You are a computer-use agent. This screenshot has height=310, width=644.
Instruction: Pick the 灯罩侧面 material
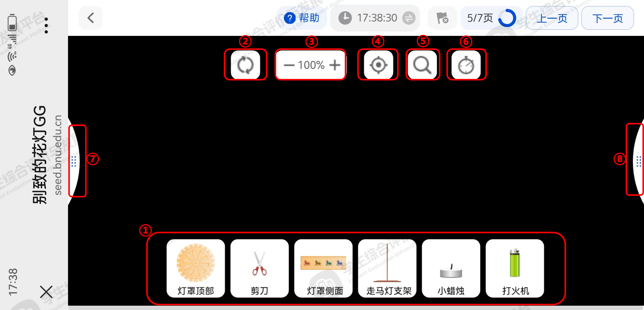tap(323, 269)
